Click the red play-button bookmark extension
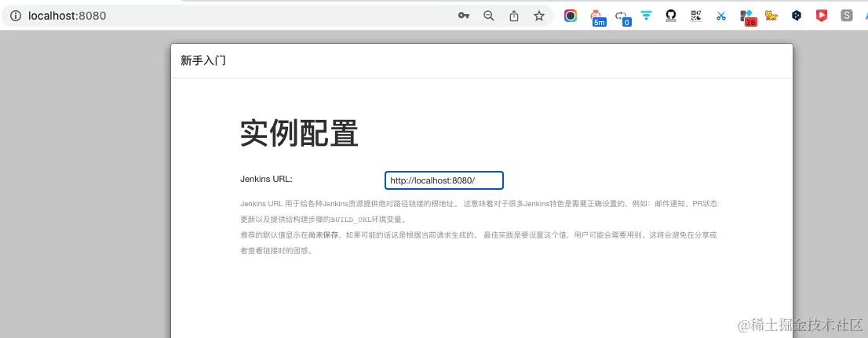The width and height of the screenshot is (868, 338). click(x=822, y=16)
